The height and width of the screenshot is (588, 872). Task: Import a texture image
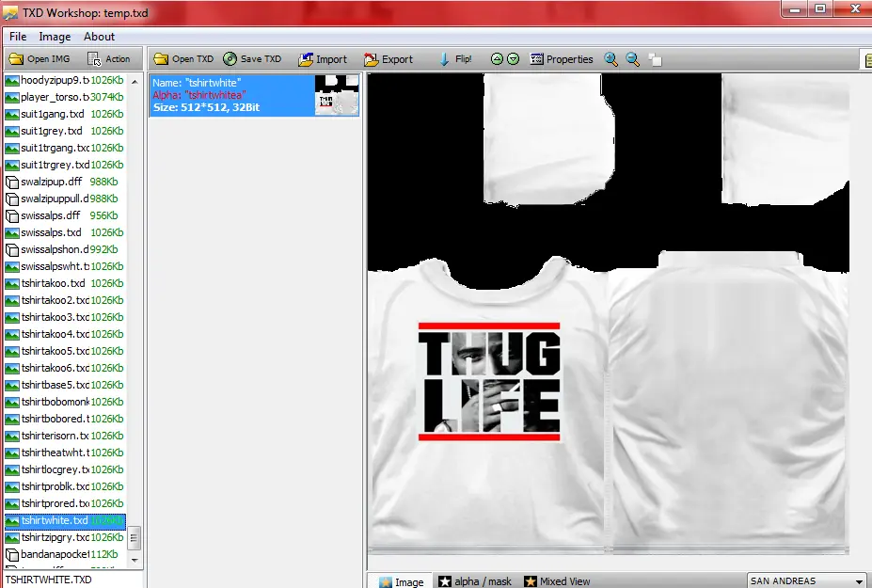click(x=323, y=59)
